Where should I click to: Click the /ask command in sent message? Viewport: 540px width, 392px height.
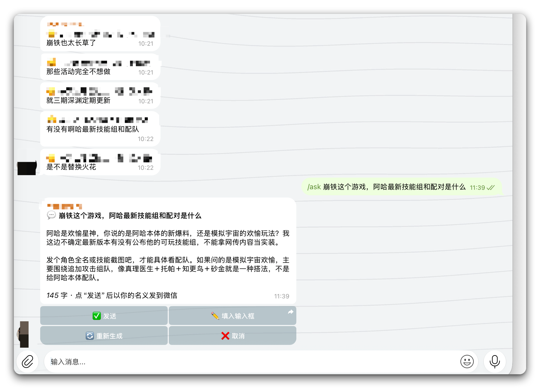(x=314, y=187)
